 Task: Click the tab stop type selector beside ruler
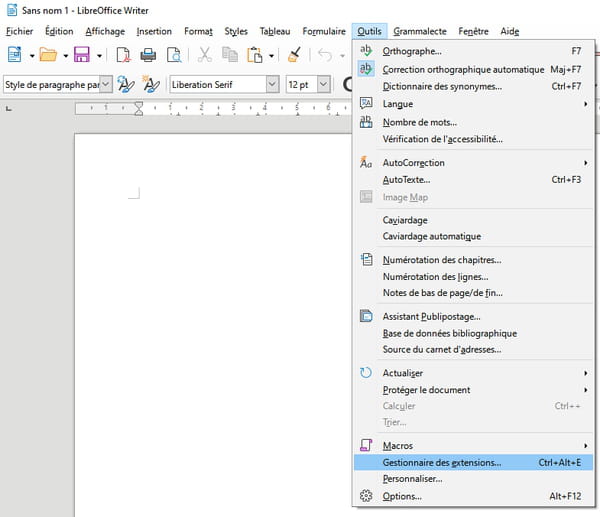tap(9, 109)
